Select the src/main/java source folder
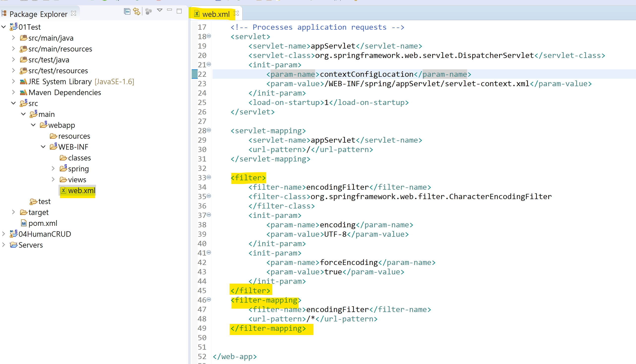The image size is (636, 364). 51,38
